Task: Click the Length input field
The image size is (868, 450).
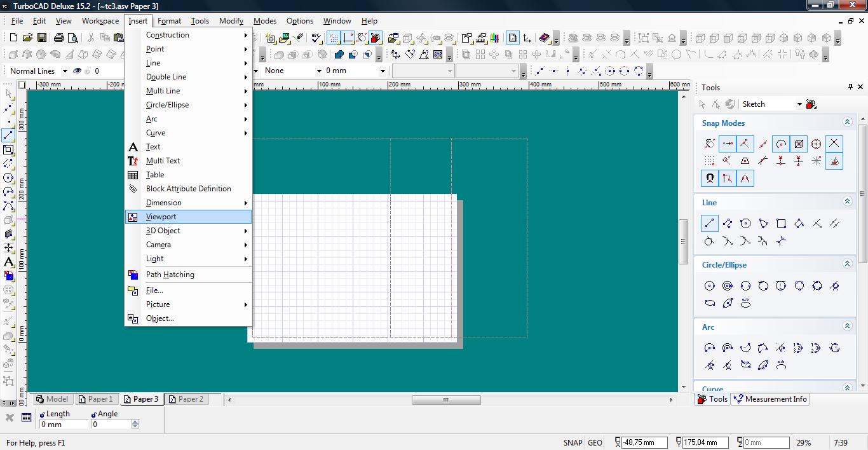Action: tap(64, 424)
